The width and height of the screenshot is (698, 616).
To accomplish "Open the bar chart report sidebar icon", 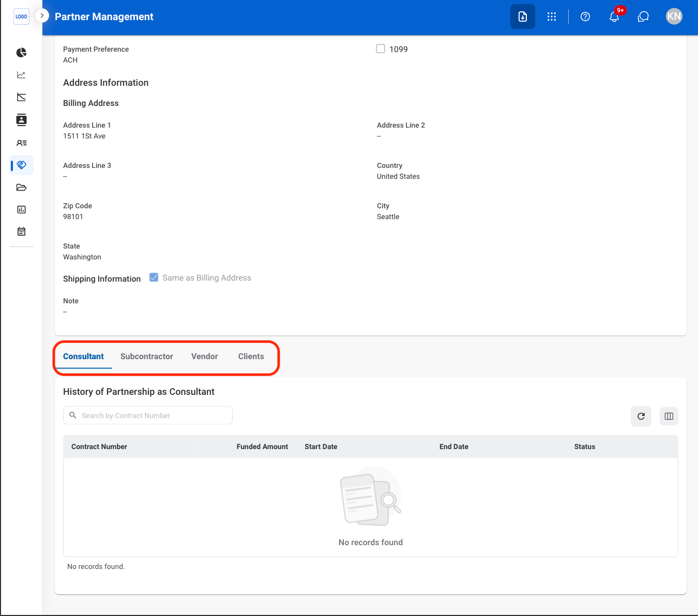I will coord(21,209).
